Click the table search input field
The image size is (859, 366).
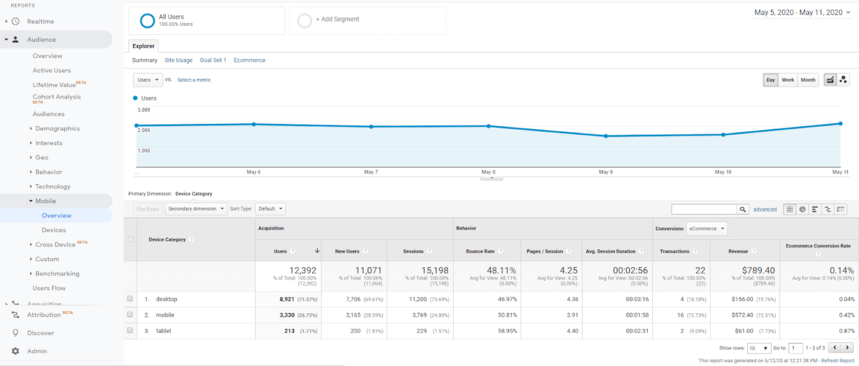tap(704, 209)
